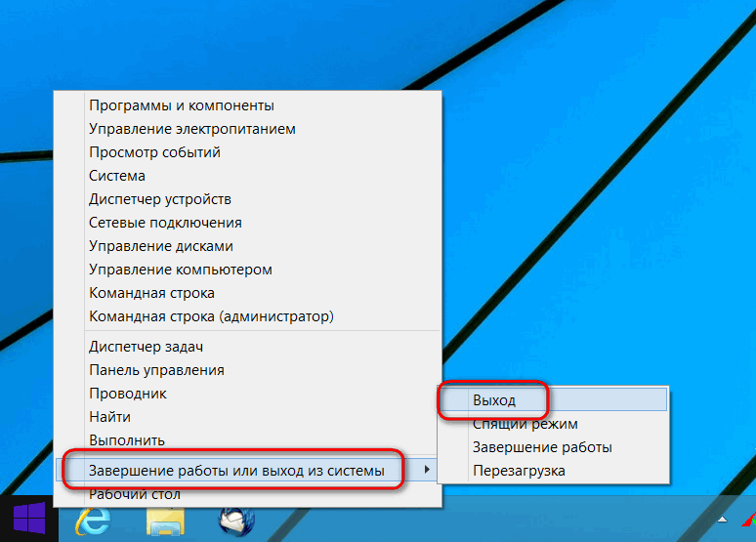Screen dimensions: 756x542
Task: Launch Thunderbird mail from the taskbar
Action: click(236, 521)
